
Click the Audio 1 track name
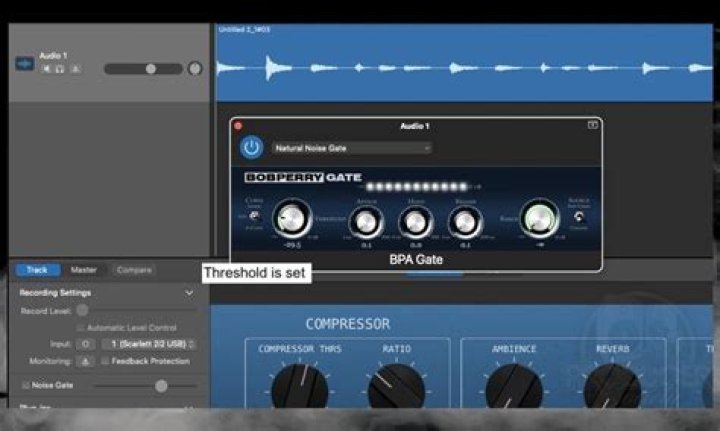[x=53, y=56]
